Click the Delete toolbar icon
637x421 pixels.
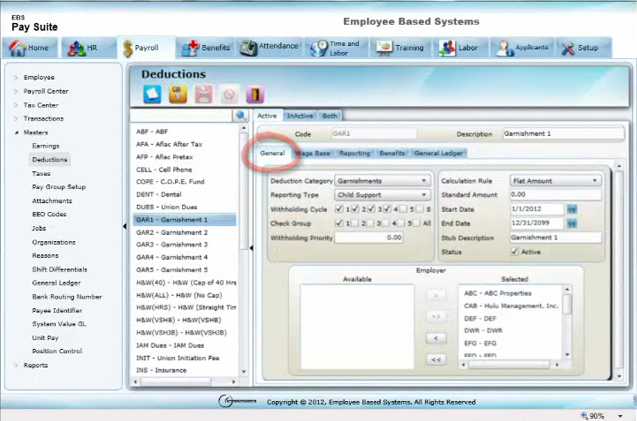203,95
